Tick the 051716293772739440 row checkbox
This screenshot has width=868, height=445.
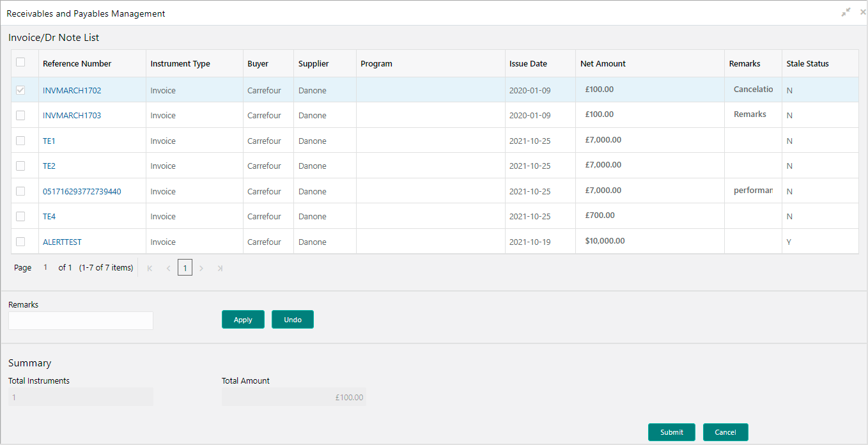tap(20, 191)
